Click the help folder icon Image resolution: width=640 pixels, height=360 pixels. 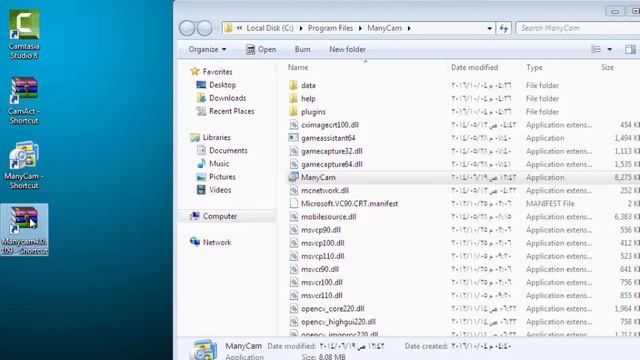click(293, 98)
